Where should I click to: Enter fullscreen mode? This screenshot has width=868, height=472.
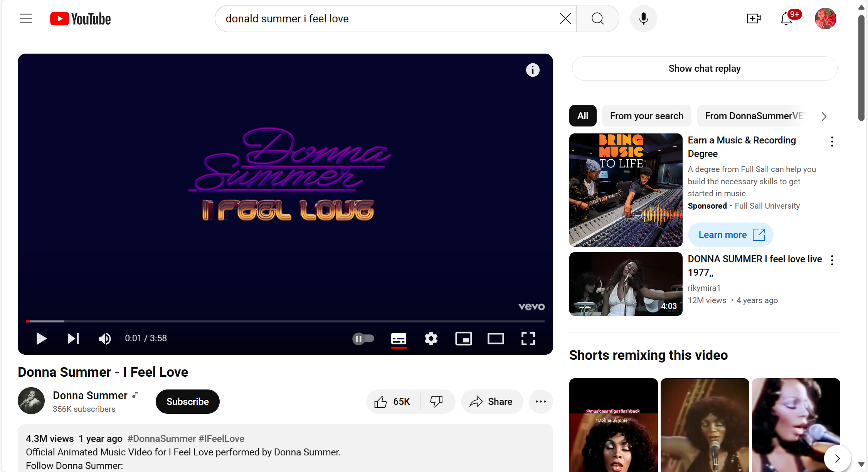pos(528,339)
